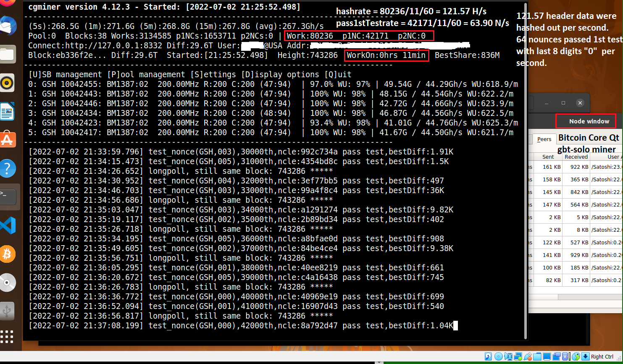
Task: Select peer row with 365 KB received
Action: pyautogui.click(x=576, y=179)
